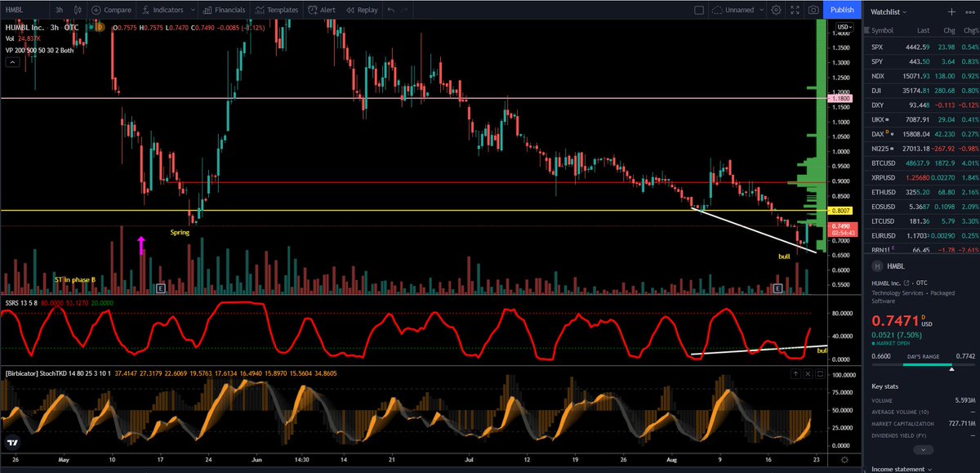Screen dimensions: 980x473
Task: Sort watchlist by Symbol column
Action: tap(882, 30)
